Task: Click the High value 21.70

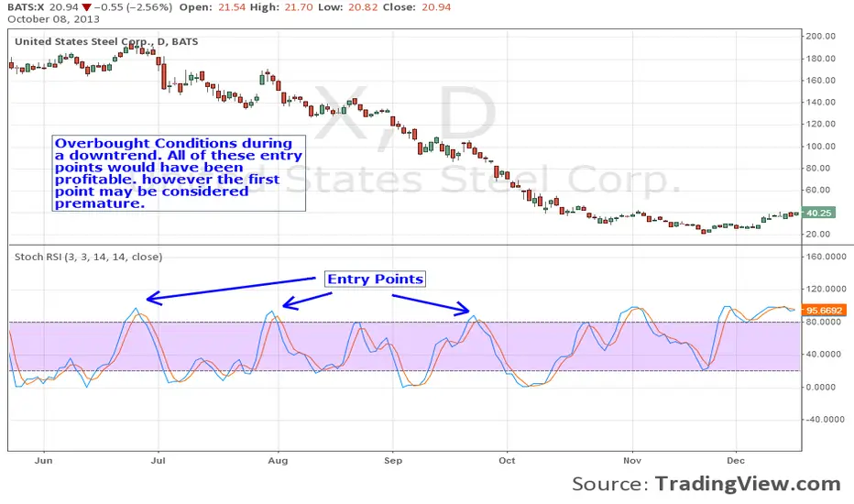Action: (299, 7)
